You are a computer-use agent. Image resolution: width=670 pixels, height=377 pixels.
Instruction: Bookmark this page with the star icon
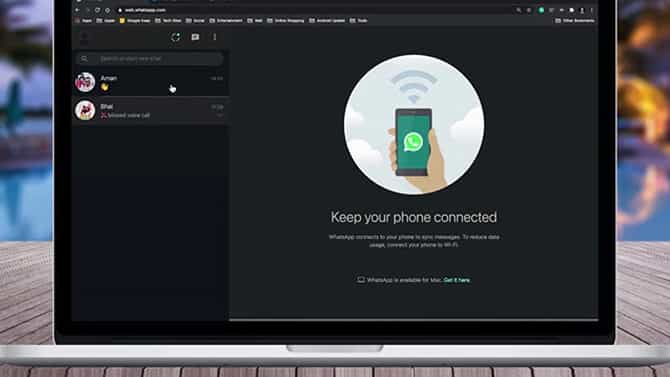coord(529,10)
